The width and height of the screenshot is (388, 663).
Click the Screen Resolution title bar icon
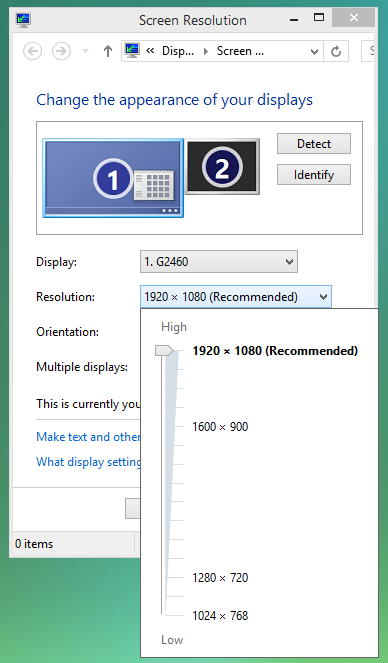[x=23, y=19]
